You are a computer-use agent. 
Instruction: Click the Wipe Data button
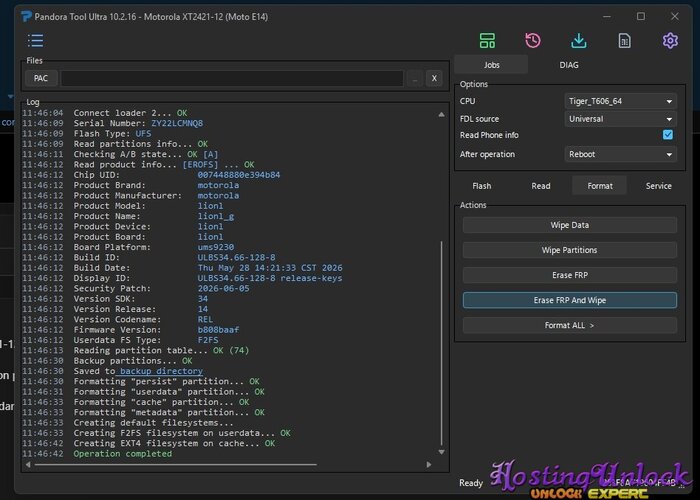click(570, 225)
